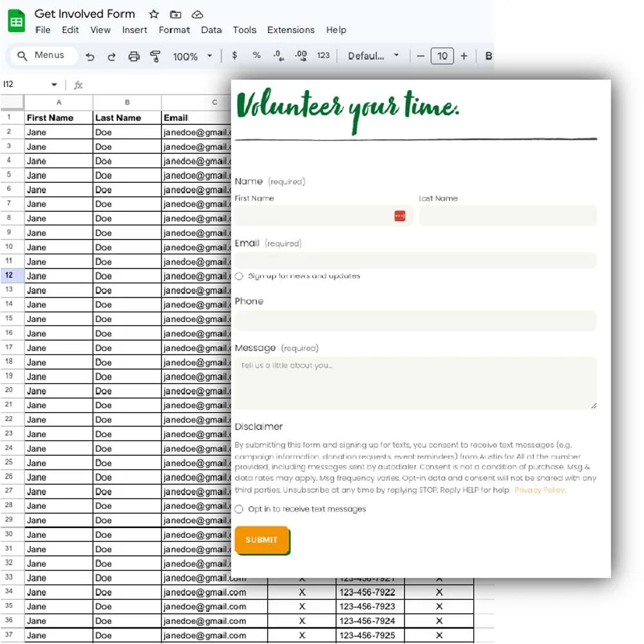This screenshot has height=644, width=644.
Task: Open the Tools menu
Action: 244,30
